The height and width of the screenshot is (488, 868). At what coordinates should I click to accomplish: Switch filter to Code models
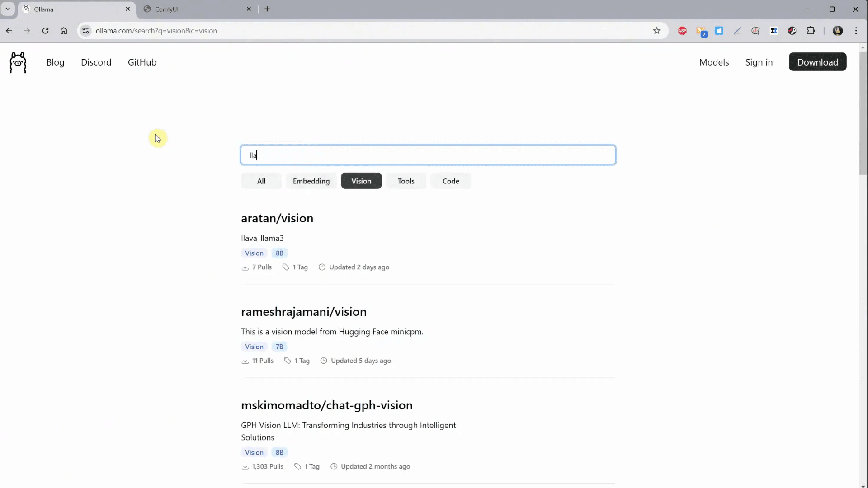451,181
